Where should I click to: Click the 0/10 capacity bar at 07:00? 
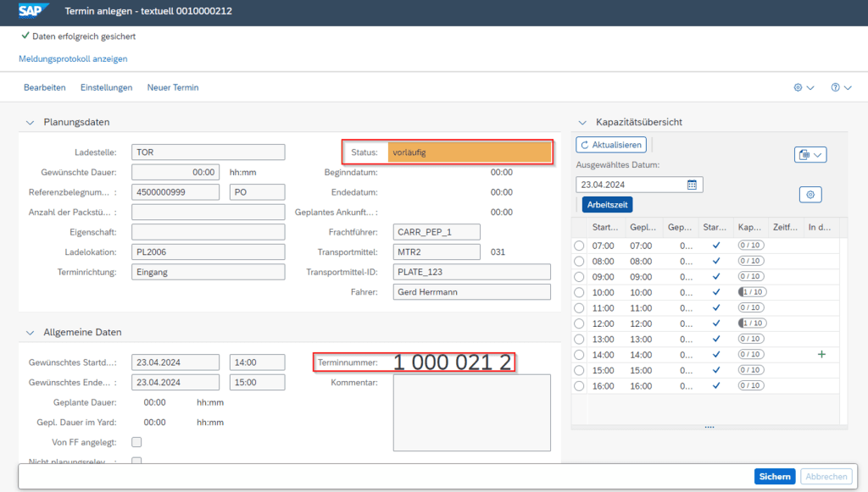(751, 245)
